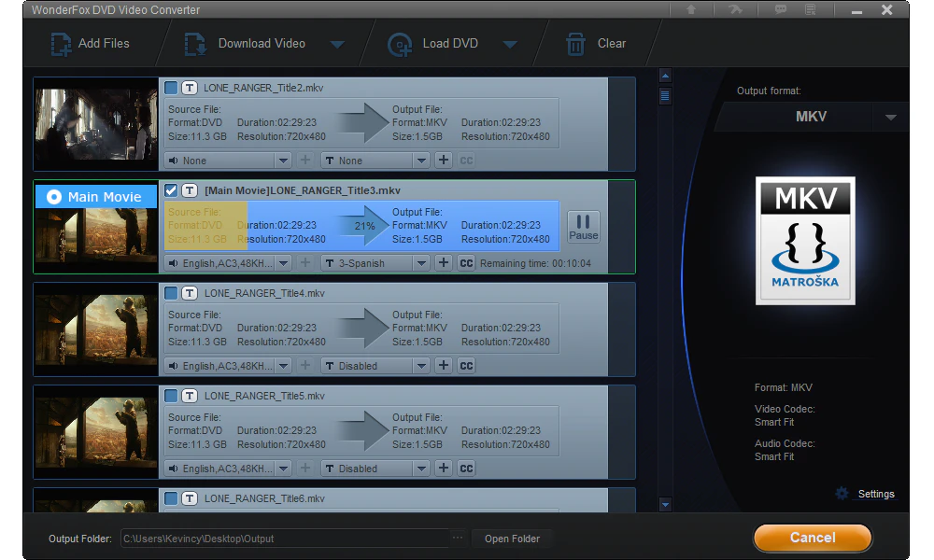Select the Main Movie radio button
This screenshot has height=560, width=934.
point(54,197)
